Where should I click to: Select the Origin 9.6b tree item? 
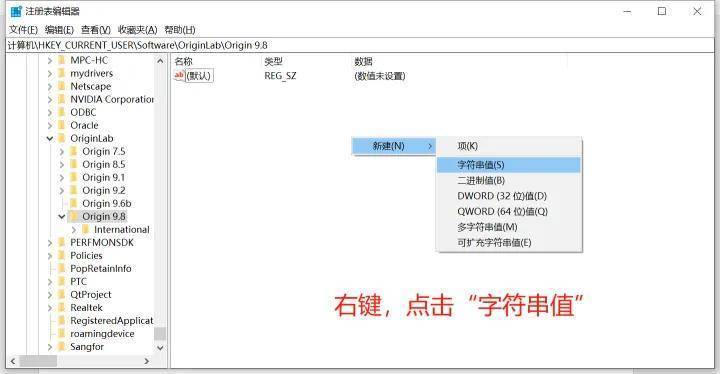point(107,204)
